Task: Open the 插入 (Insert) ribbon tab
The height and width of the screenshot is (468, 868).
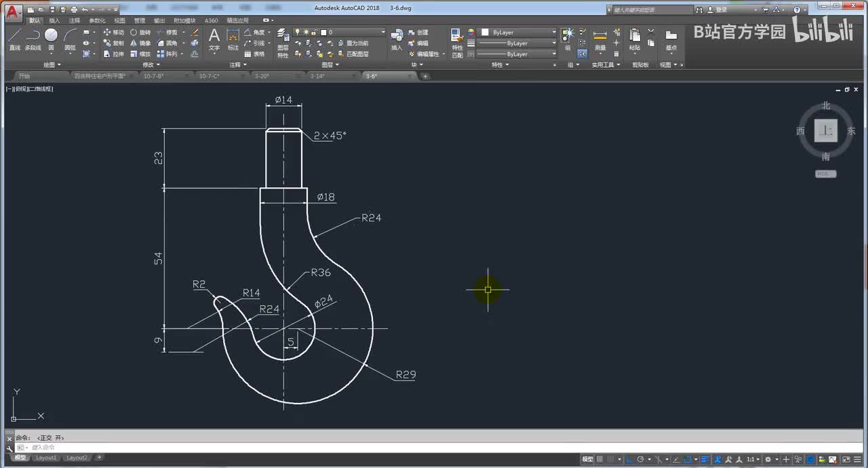Action: 54,20
